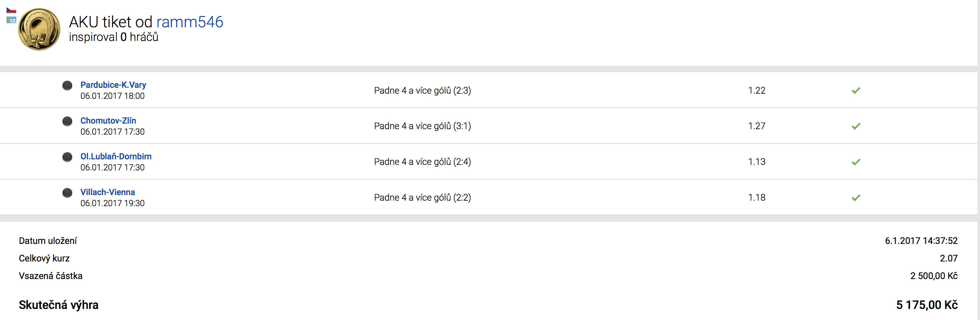Click the 1.13 odds value
The height and width of the screenshot is (320, 980).
coord(756,162)
